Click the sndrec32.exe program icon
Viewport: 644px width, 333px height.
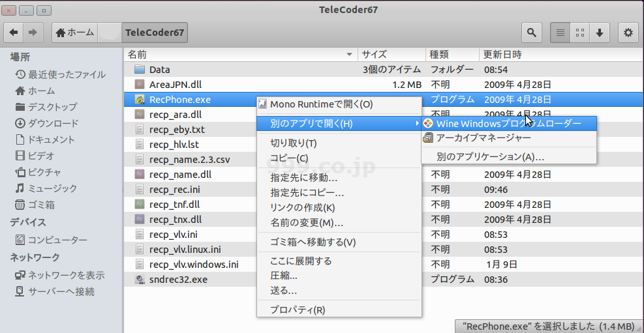pyautogui.click(x=140, y=280)
